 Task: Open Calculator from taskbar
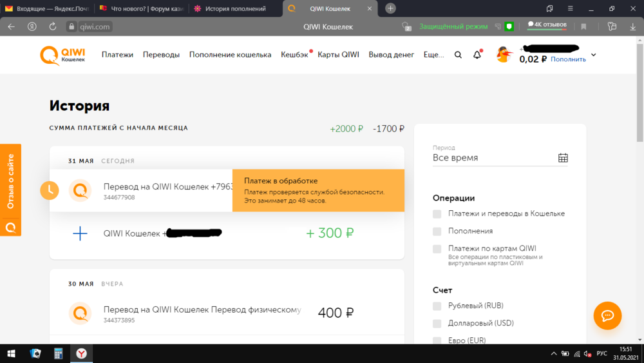[58, 353]
